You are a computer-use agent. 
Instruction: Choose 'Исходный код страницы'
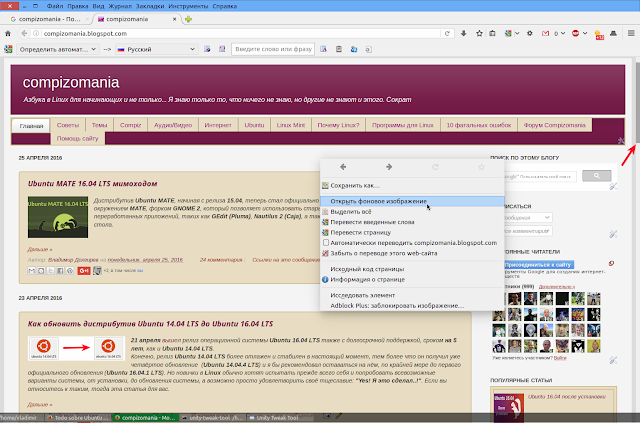pyautogui.click(x=412, y=269)
